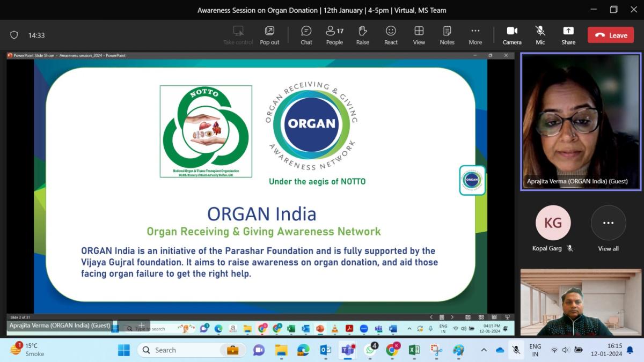Show the People participants list
The height and width of the screenshot is (362, 644).
[x=334, y=35]
